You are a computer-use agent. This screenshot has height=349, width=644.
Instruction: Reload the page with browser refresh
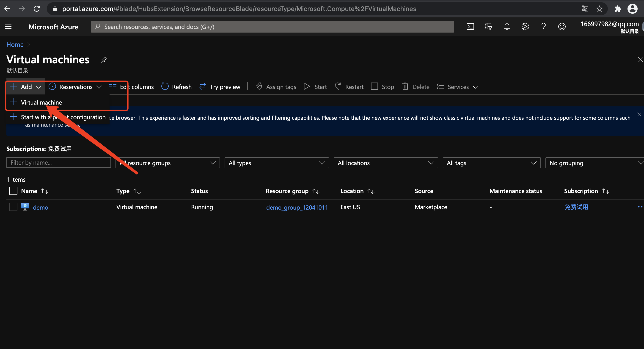37,9
